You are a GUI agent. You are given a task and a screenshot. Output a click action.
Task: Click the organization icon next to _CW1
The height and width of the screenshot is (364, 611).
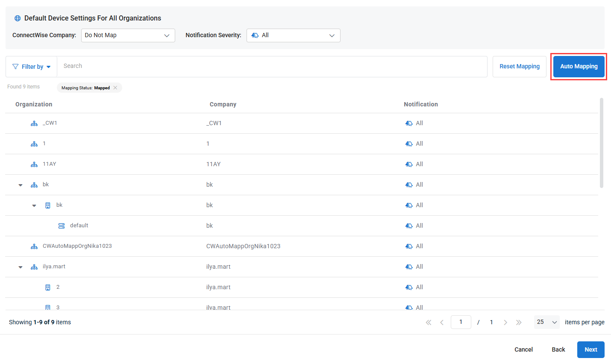click(34, 123)
